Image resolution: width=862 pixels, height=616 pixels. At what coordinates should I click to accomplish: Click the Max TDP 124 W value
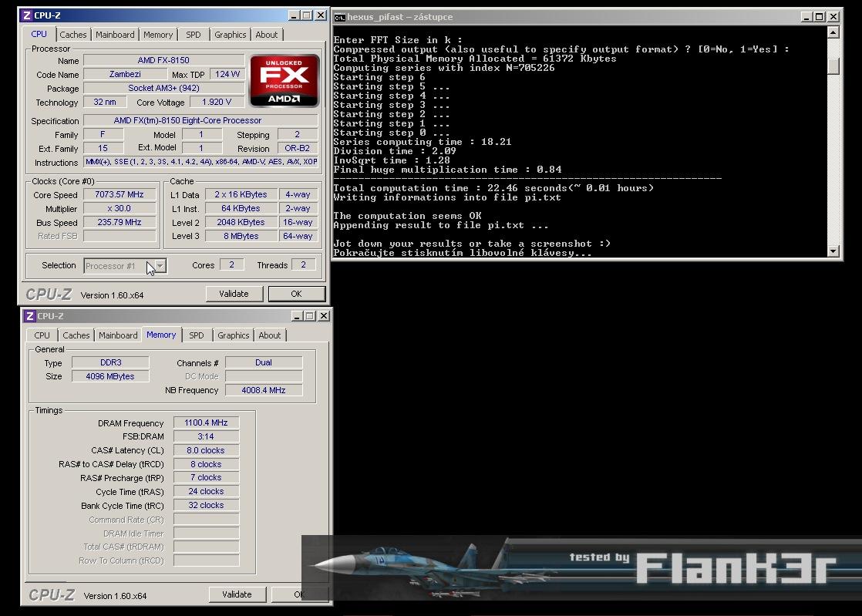pos(227,74)
